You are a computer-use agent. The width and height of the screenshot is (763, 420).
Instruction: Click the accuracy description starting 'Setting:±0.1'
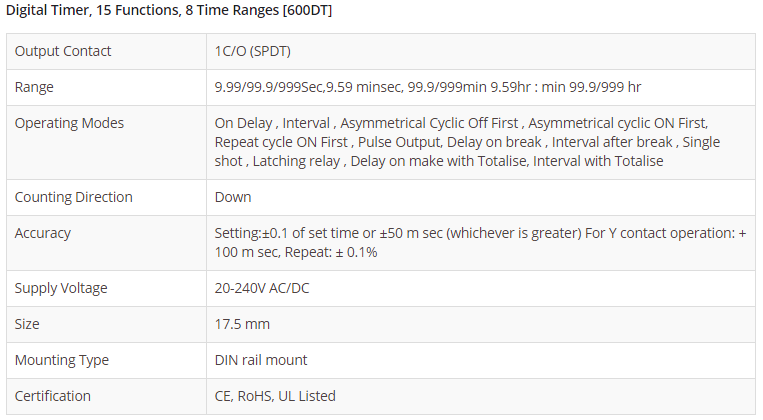coord(480,243)
